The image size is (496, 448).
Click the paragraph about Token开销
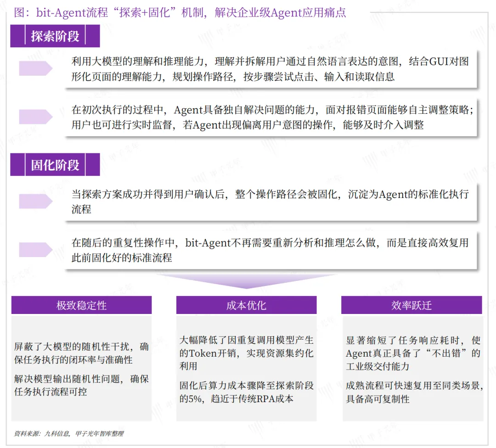[247, 353]
